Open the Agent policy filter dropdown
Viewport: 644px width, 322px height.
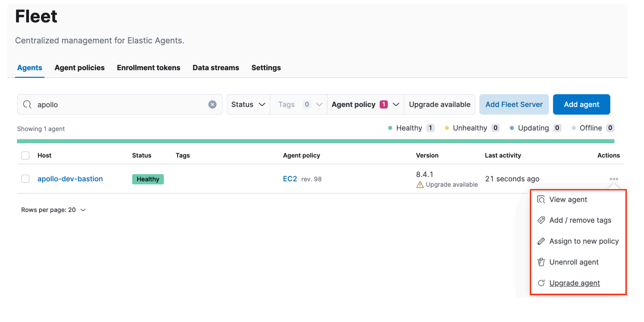[366, 104]
